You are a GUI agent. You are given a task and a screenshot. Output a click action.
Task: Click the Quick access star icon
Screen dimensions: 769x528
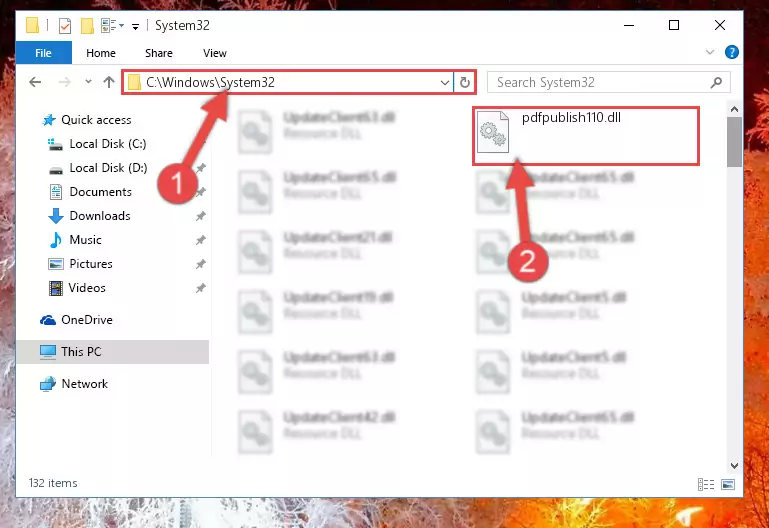tap(49, 120)
